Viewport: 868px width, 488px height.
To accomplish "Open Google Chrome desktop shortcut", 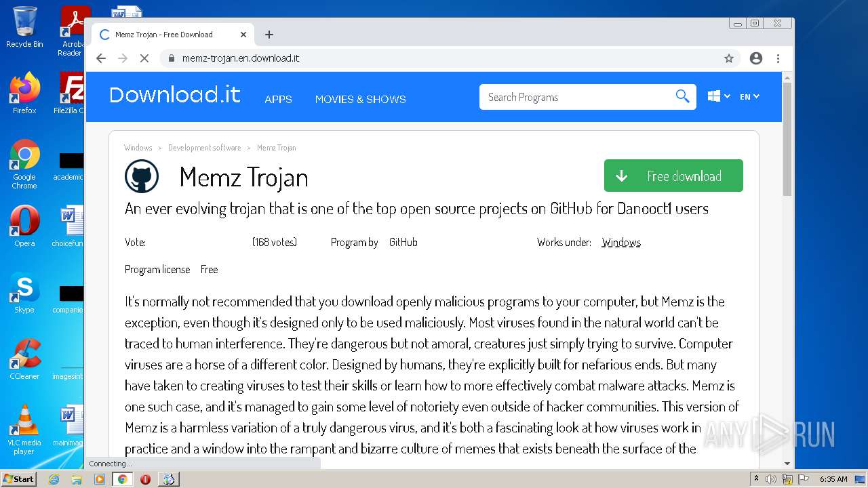I will (x=24, y=165).
